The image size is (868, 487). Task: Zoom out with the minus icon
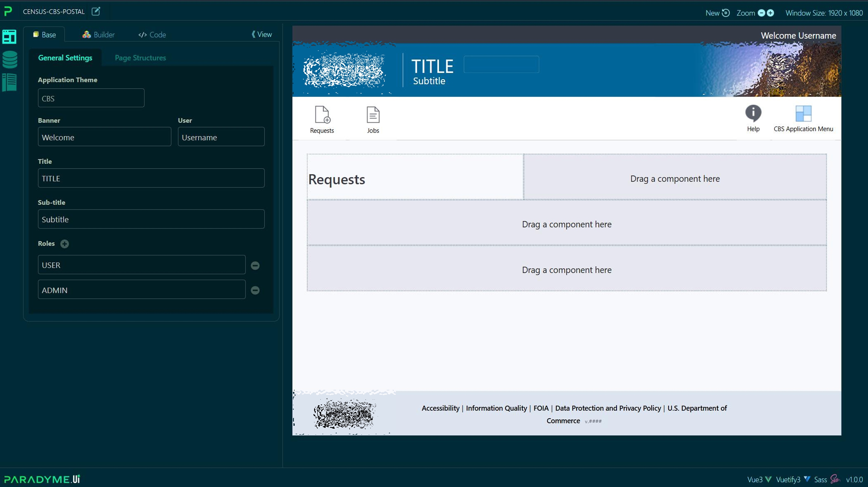pyautogui.click(x=761, y=13)
